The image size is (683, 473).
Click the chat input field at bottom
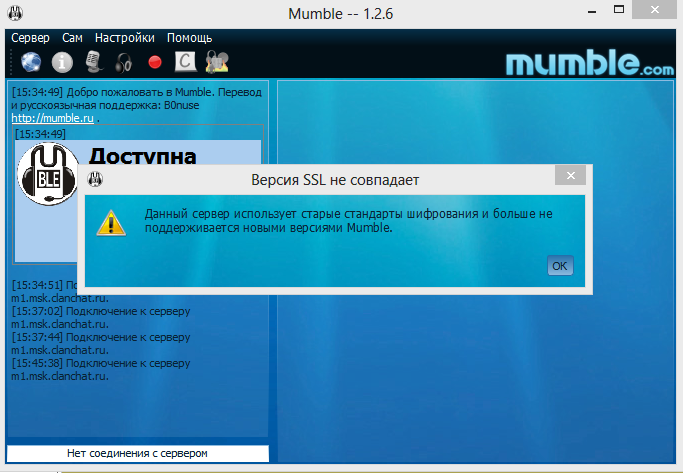coord(138,453)
